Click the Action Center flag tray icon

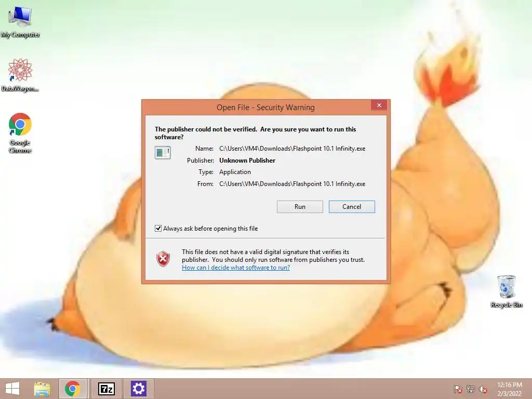click(x=458, y=389)
